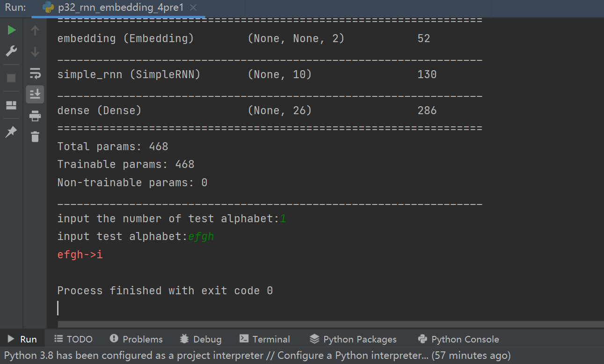Click the Python interpreter status bar message

tap(257, 356)
